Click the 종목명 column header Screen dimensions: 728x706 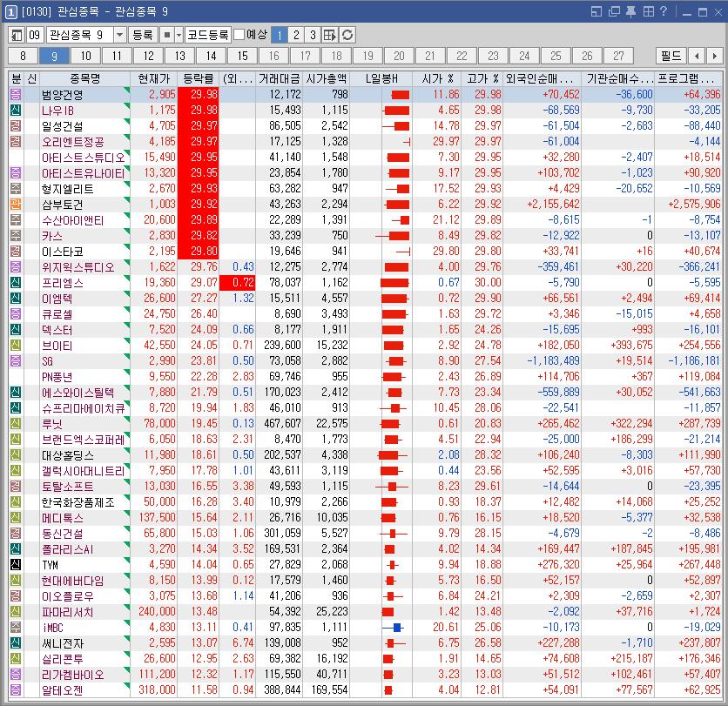85,78
